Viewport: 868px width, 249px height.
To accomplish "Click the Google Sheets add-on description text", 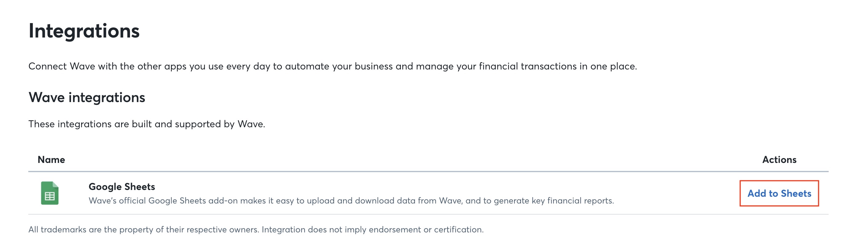I will (351, 201).
